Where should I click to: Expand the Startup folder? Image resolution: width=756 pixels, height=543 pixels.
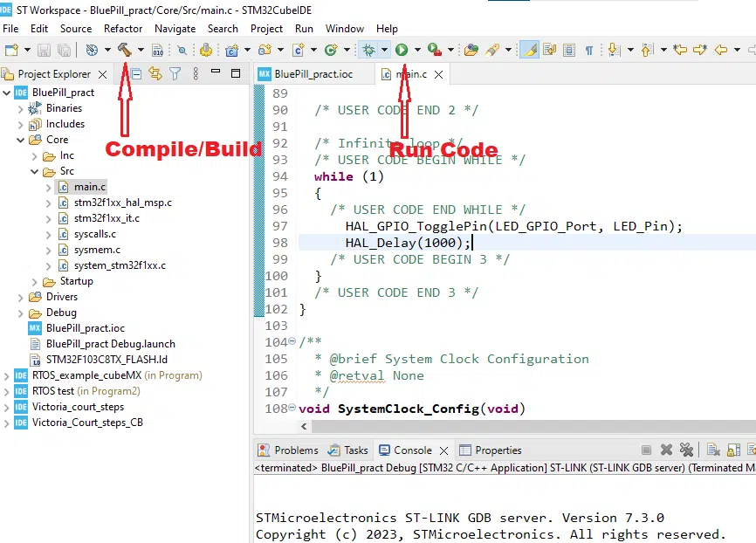pyautogui.click(x=34, y=282)
